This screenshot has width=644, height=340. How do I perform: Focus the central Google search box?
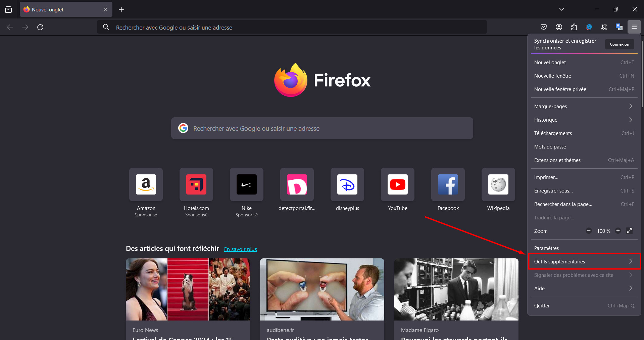coord(322,128)
